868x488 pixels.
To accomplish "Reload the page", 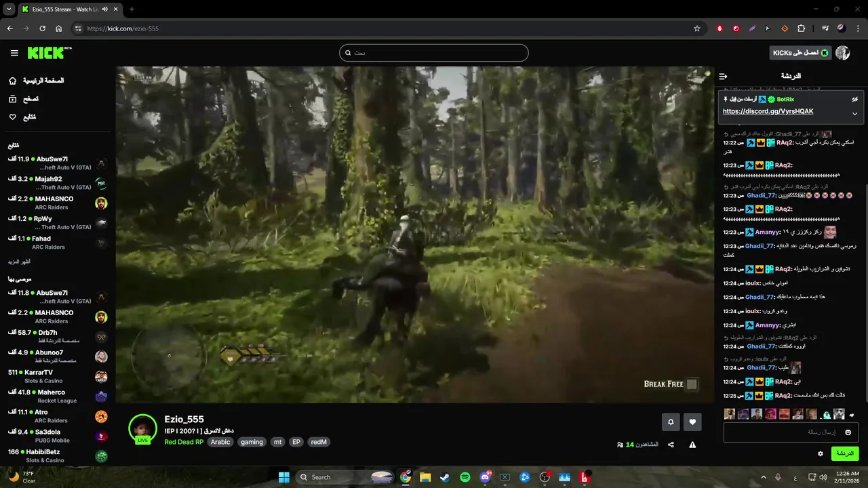I will point(42,28).
